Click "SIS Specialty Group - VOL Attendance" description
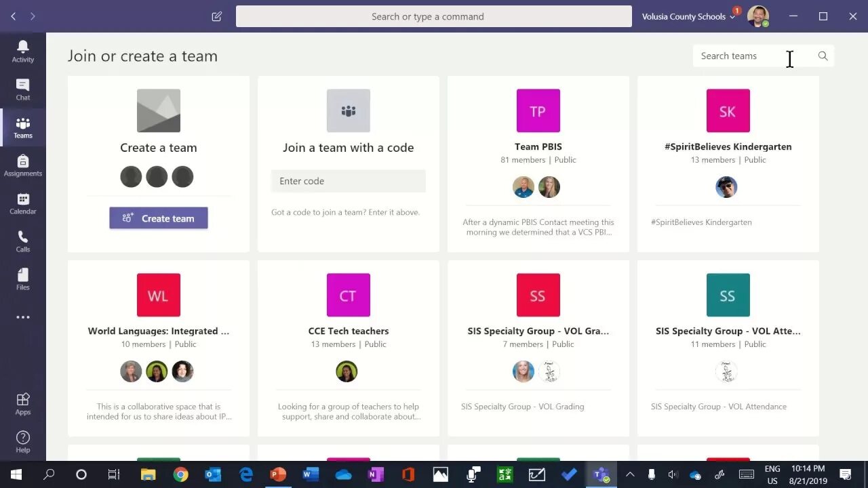Screen dimensions: 868x488 (x=719, y=407)
